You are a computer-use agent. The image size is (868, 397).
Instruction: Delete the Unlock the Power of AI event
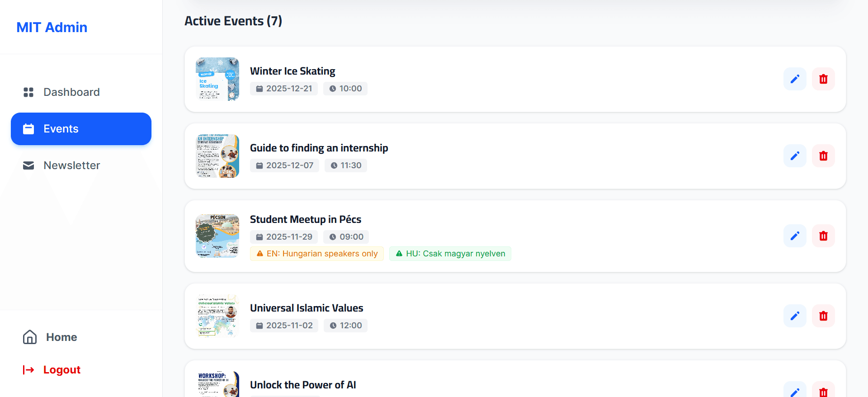pyautogui.click(x=823, y=390)
